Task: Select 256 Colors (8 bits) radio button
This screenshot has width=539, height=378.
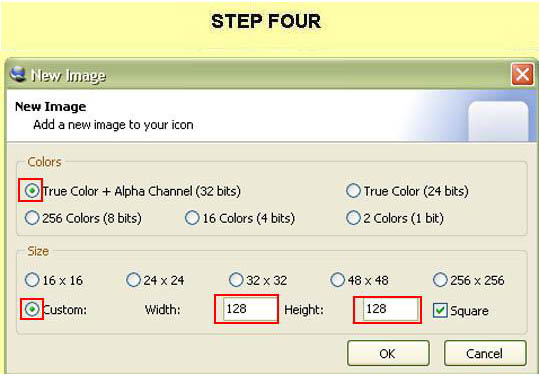Action: click(32, 218)
